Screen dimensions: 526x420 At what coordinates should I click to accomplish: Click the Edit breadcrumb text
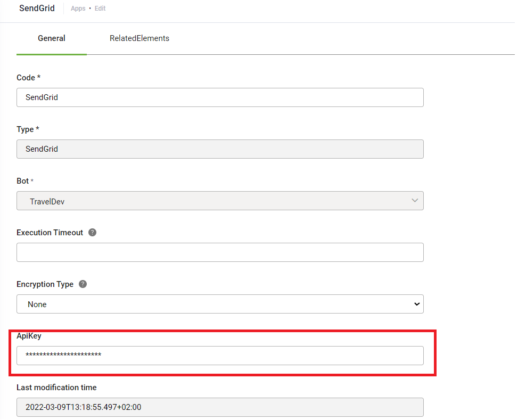pyautogui.click(x=100, y=9)
